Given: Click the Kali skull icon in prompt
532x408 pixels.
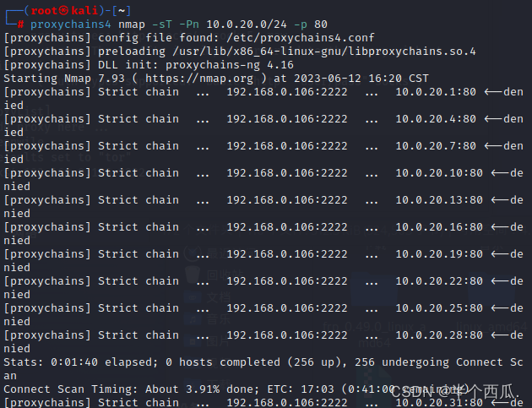Looking at the screenshot, I should tap(64, 10).
